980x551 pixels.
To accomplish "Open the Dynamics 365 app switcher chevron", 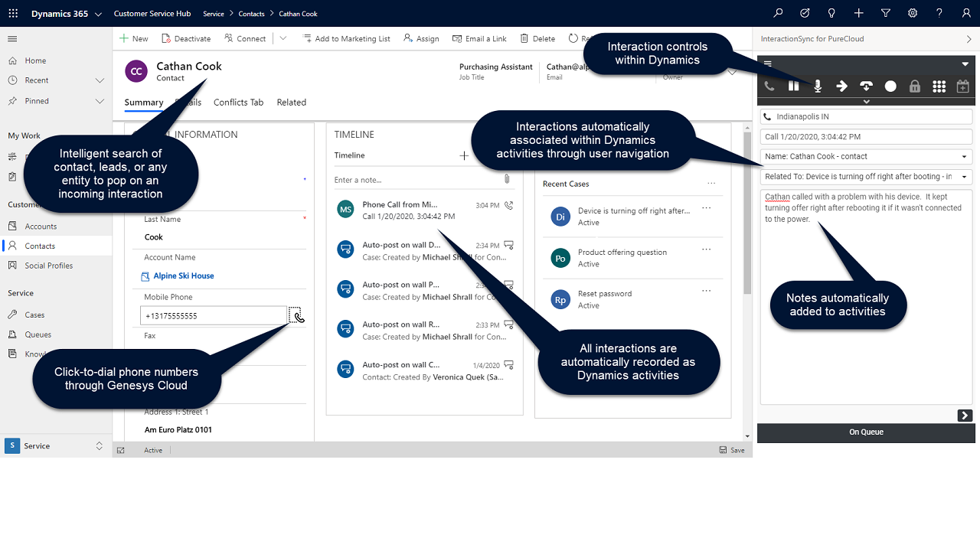I will tap(98, 14).
